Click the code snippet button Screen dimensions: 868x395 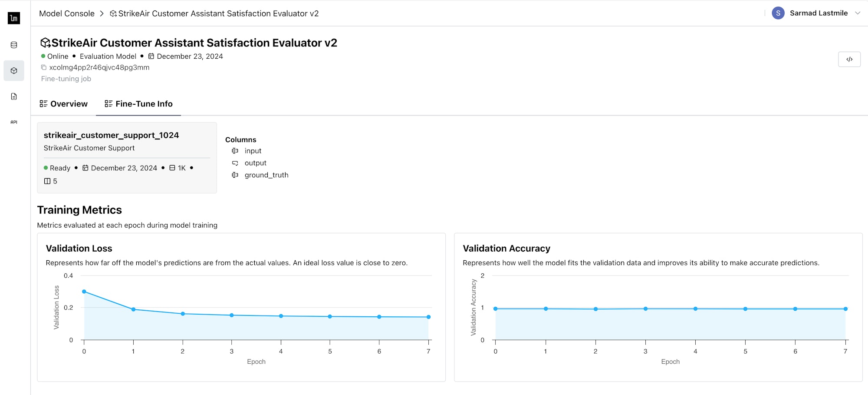[849, 59]
